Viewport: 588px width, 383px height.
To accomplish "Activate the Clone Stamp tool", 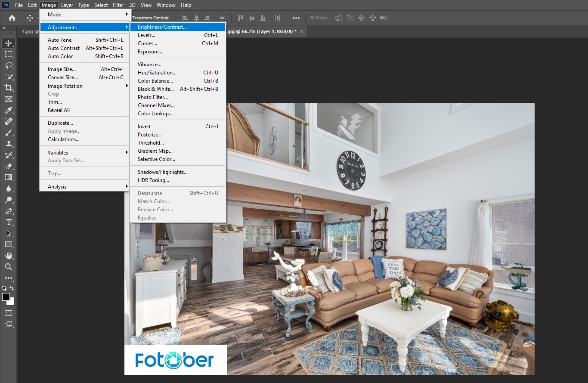I will [x=8, y=144].
